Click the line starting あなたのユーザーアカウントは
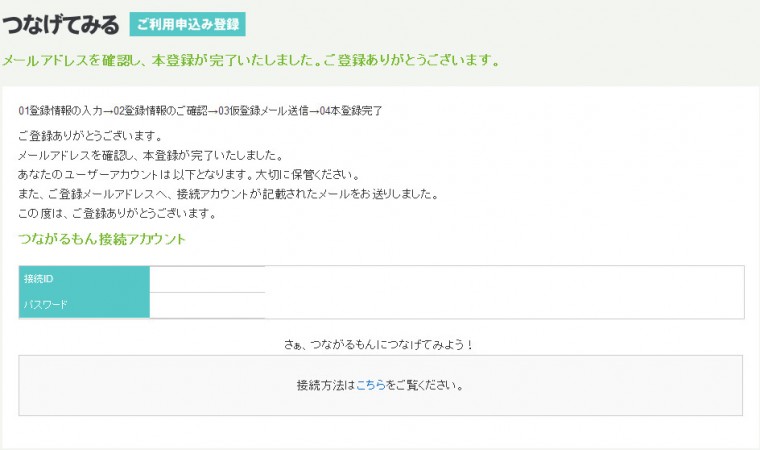The width and height of the screenshot is (760, 450). click(x=188, y=175)
